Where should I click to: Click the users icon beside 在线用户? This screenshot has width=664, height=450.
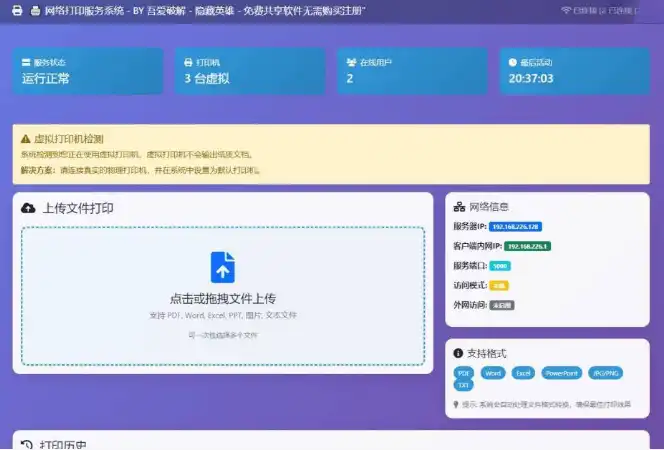(351, 63)
